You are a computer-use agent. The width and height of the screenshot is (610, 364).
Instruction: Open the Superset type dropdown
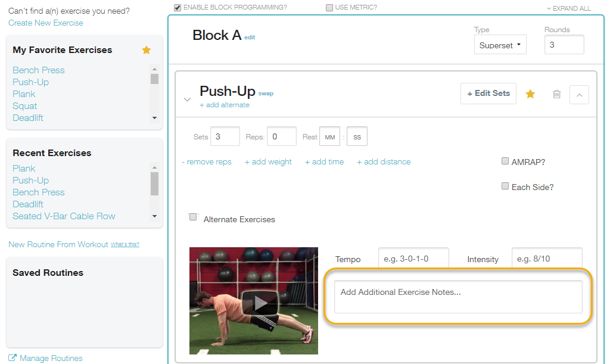500,45
